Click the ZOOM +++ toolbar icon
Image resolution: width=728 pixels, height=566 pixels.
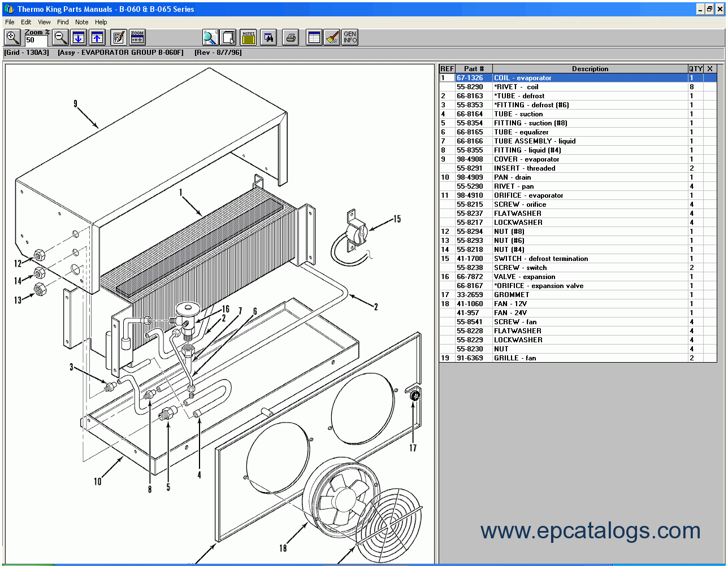137,38
